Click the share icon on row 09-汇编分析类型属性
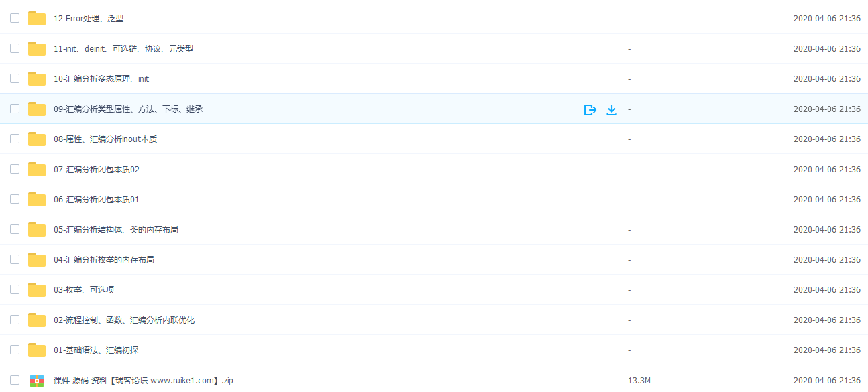Viewport: 868px width, 392px height. point(590,109)
